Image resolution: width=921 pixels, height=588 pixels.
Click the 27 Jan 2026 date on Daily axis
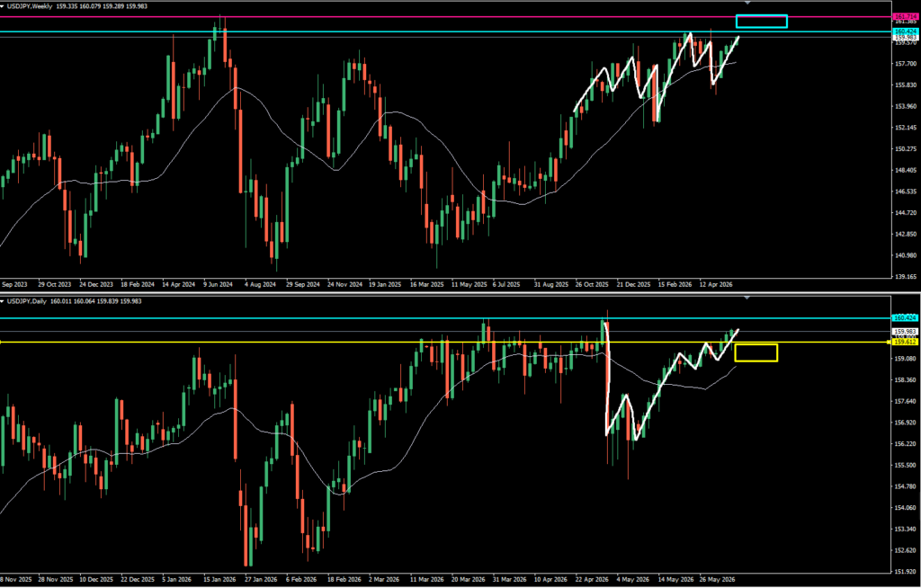(259, 579)
